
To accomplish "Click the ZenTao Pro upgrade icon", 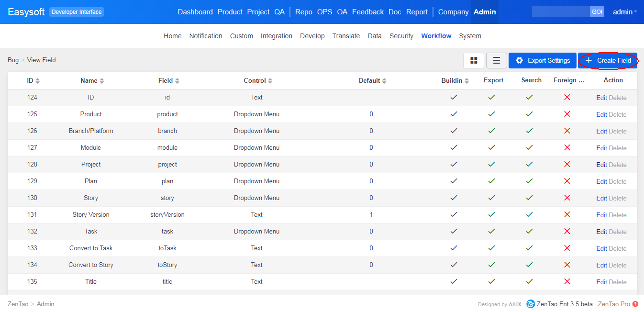I will [x=635, y=304].
